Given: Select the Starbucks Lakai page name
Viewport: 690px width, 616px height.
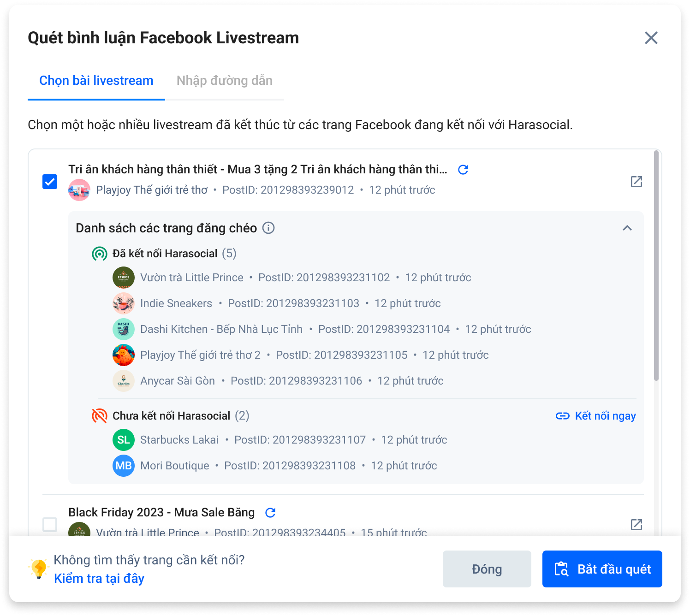Looking at the screenshot, I should (179, 440).
